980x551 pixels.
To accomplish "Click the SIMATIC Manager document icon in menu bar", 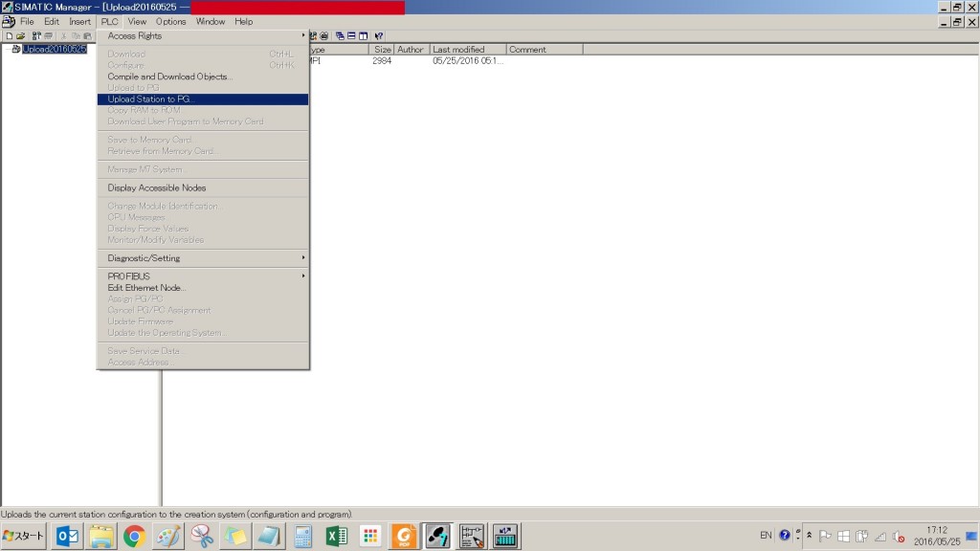I will (8, 21).
